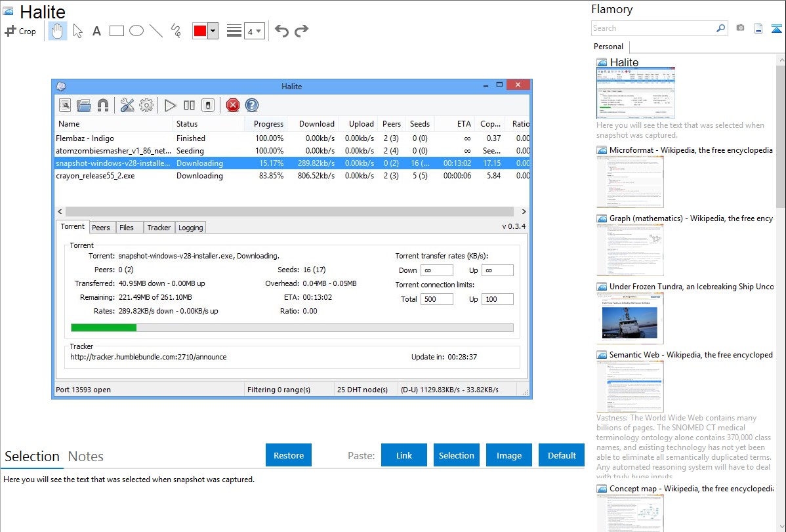The height and width of the screenshot is (532, 786).
Task: Open the red color dropdown arrow
Action: pos(213,31)
